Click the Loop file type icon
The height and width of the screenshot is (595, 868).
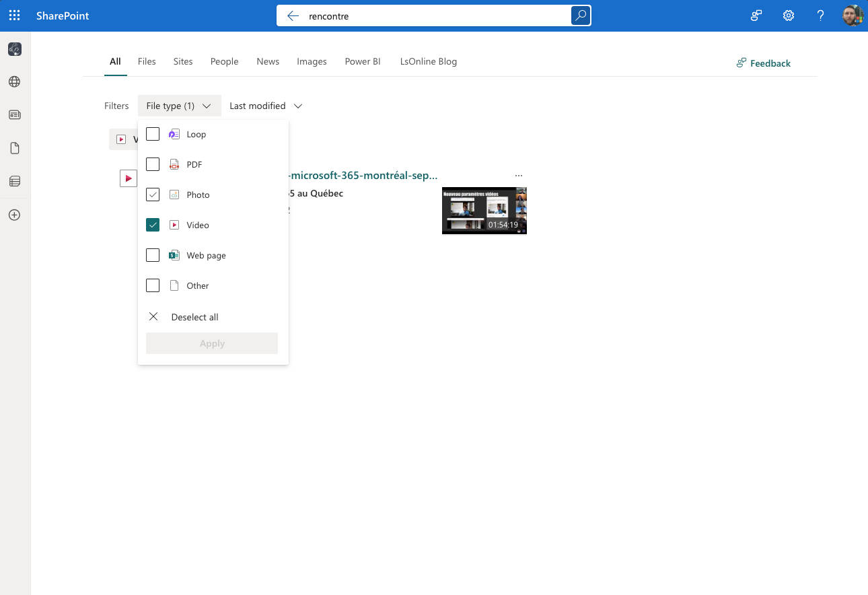(x=174, y=134)
